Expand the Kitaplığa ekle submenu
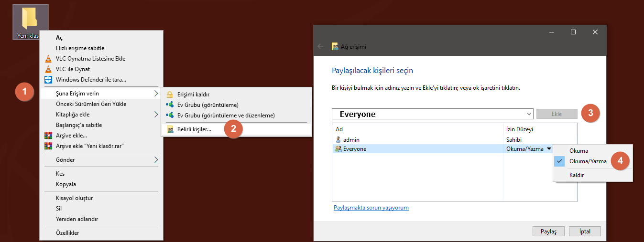Image resolution: width=644 pixels, height=242 pixels. [x=102, y=115]
